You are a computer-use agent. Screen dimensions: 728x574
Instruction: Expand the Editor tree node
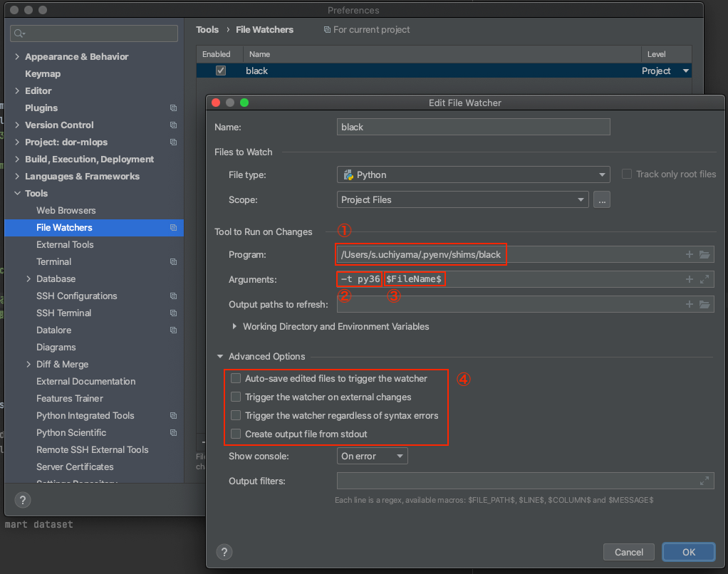coord(17,90)
